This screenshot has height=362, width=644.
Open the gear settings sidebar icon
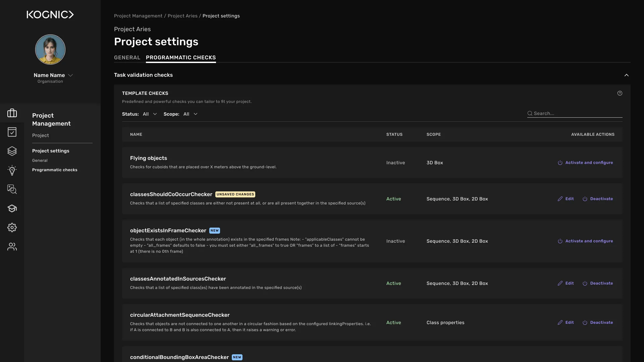(12, 228)
